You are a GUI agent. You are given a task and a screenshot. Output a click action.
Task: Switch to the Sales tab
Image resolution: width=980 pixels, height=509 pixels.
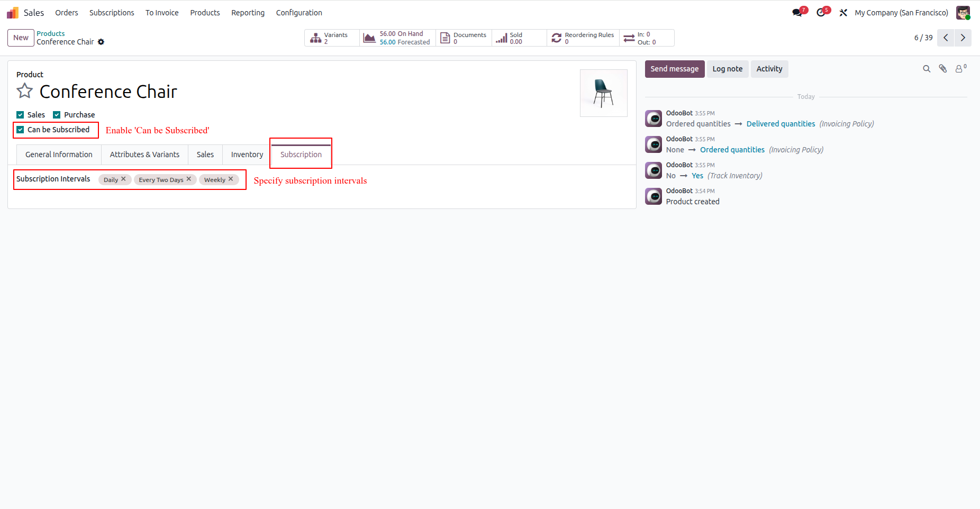click(205, 154)
